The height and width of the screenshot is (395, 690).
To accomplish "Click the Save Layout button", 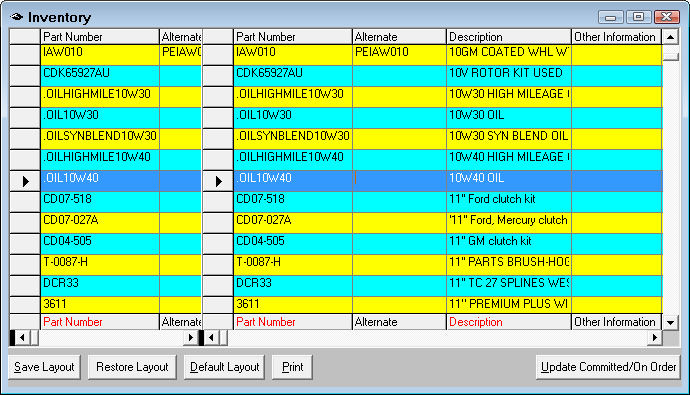I will [44, 367].
